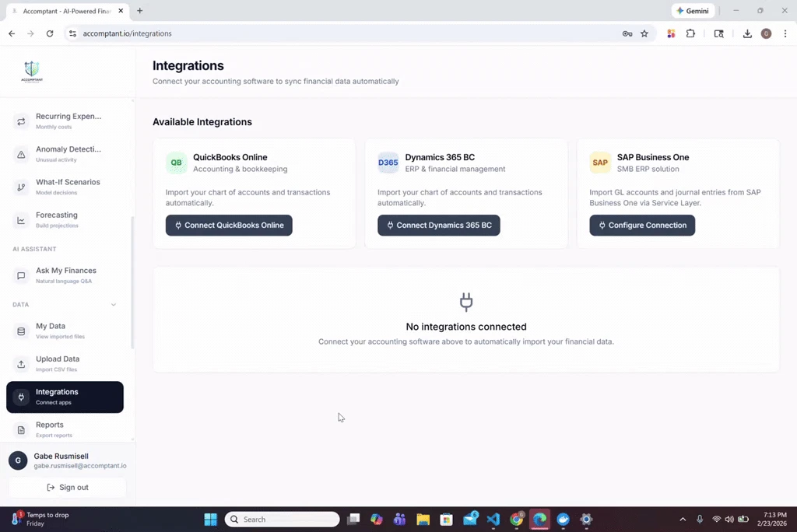
Task: Open Recurring Expenses icon in sidebar
Action: (x=21, y=121)
